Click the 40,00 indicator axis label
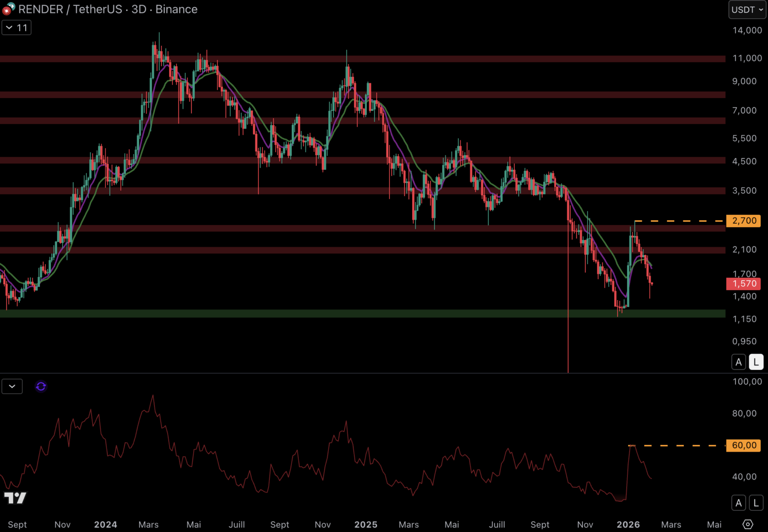 click(744, 476)
